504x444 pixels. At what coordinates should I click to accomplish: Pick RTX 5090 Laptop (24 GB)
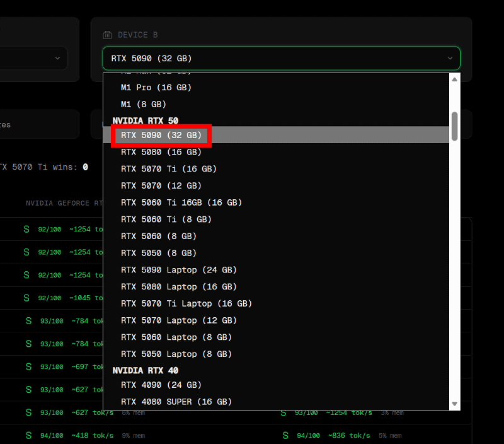click(179, 270)
